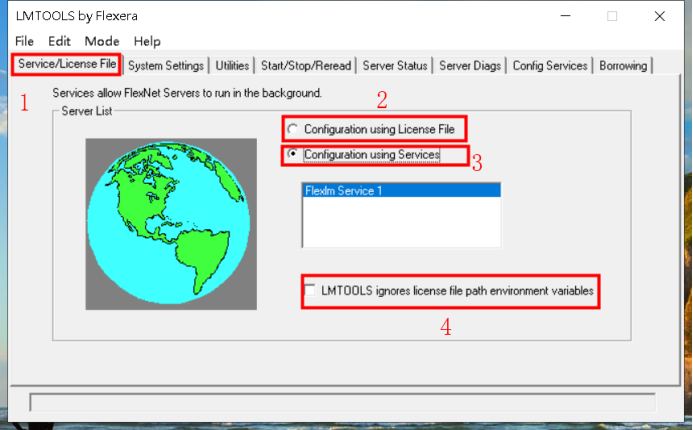
Task: Minimize the LMTOOLS window
Action: coord(566,15)
